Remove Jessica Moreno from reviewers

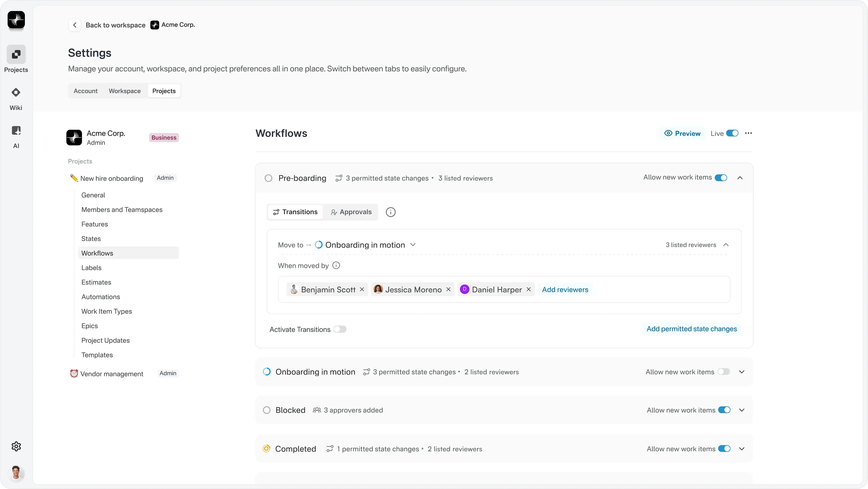(449, 289)
